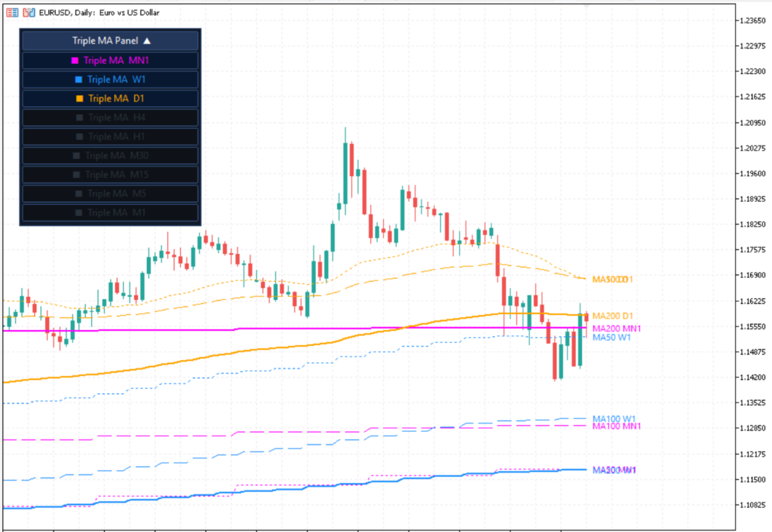
Task: Collapse the Triple MA Panel
Action: pos(109,40)
